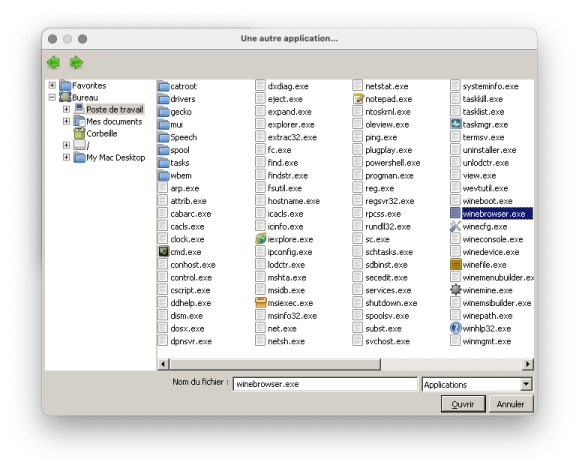Click the green forward arrow icon
Image resolution: width=579 pixels, height=471 pixels.
coord(76,62)
